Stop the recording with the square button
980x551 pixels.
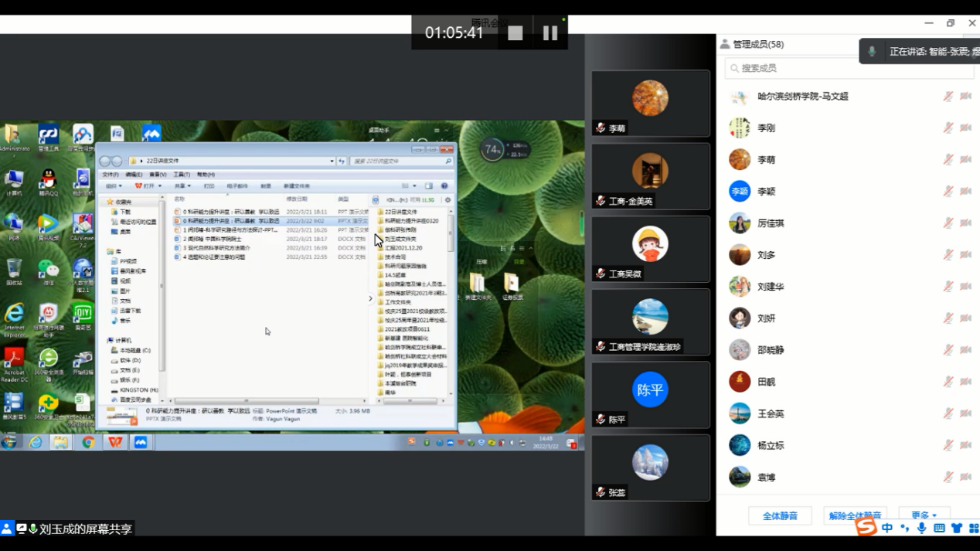click(516, 32)
